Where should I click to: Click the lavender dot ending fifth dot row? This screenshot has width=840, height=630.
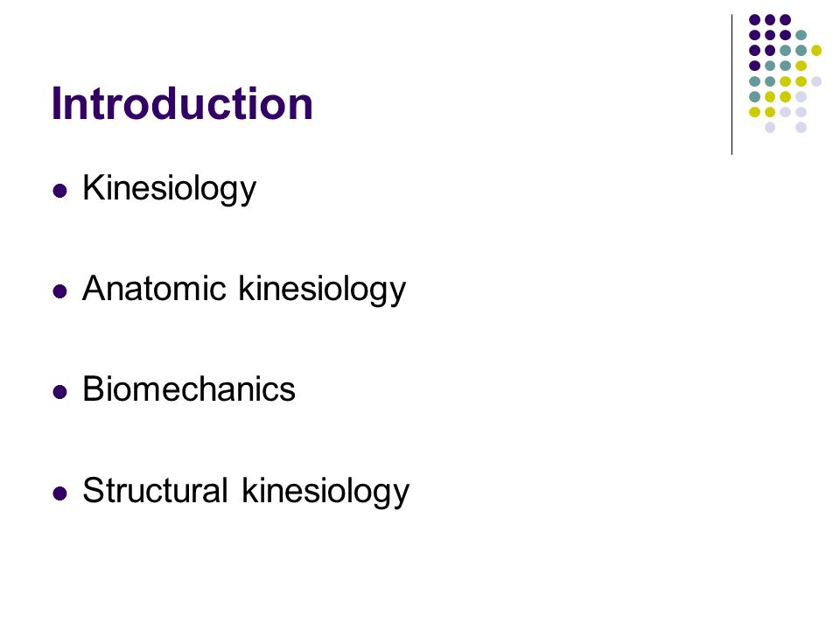815,81
